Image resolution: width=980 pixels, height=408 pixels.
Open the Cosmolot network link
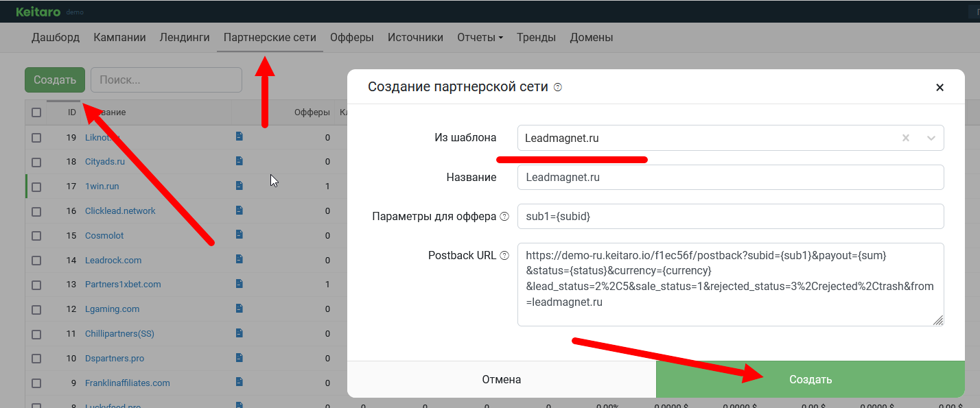[104, 236]
